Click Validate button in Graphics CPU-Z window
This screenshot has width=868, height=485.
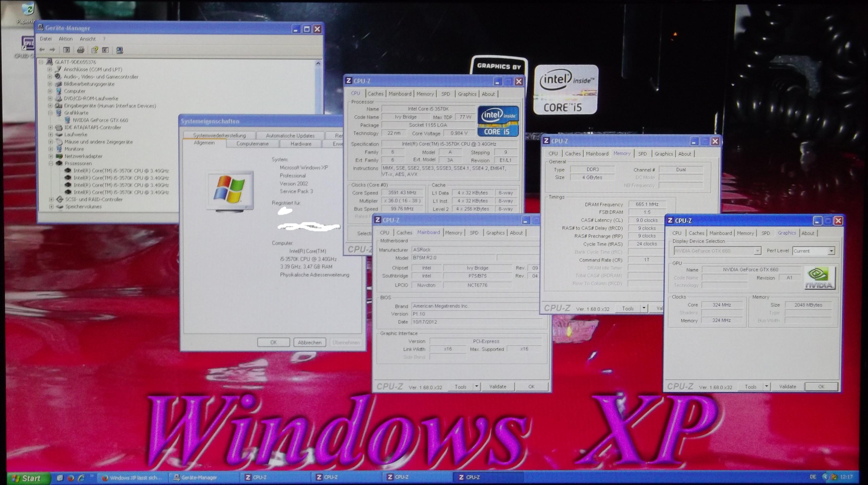788,387
